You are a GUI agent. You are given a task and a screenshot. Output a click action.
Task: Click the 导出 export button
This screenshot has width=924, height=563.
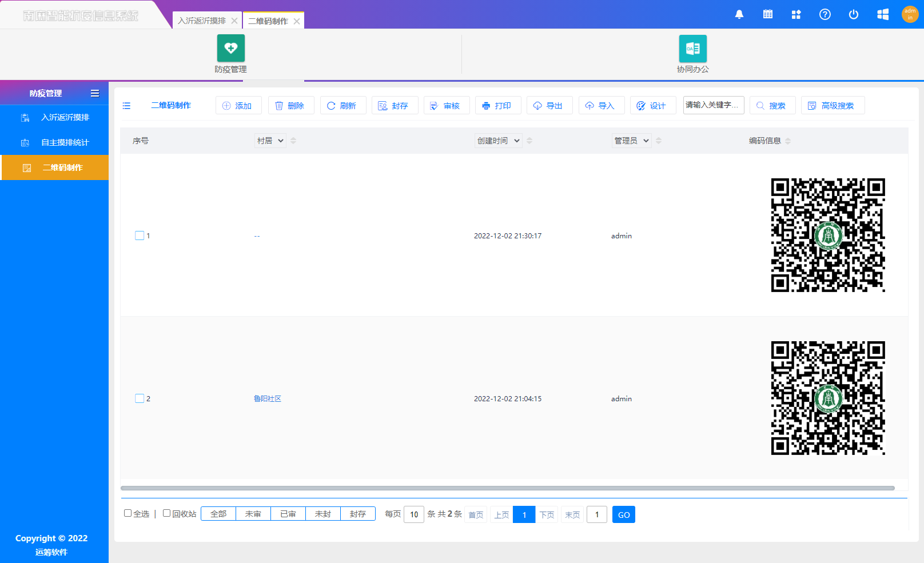tap(549, 105)
